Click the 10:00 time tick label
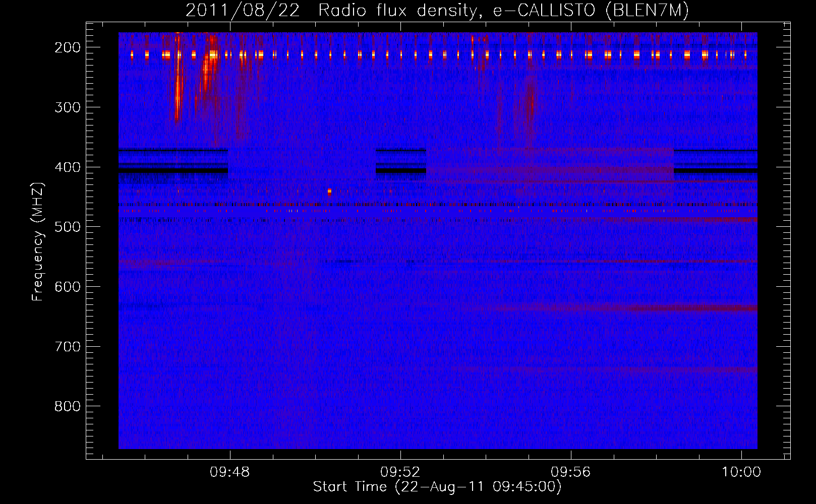The width and height of the screenshot is (816, 504). 741,472
